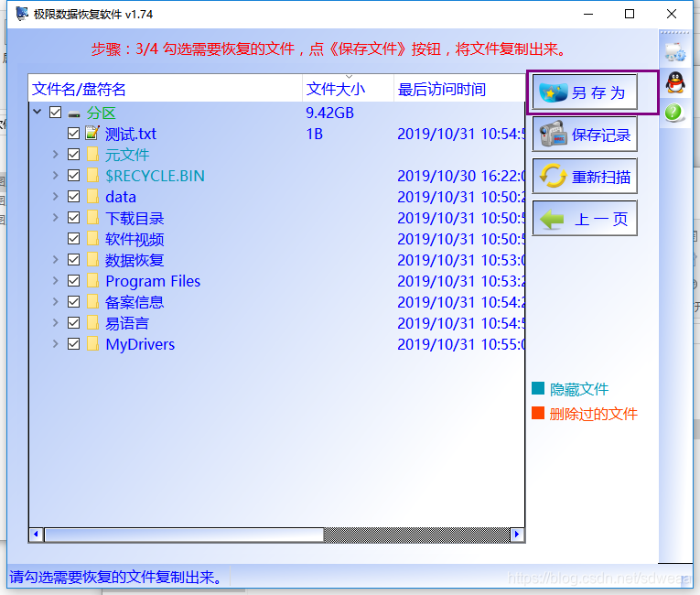Click the 另存为 save-as button
The height and width of the screenshot is (595, 700).
(585, 92)
